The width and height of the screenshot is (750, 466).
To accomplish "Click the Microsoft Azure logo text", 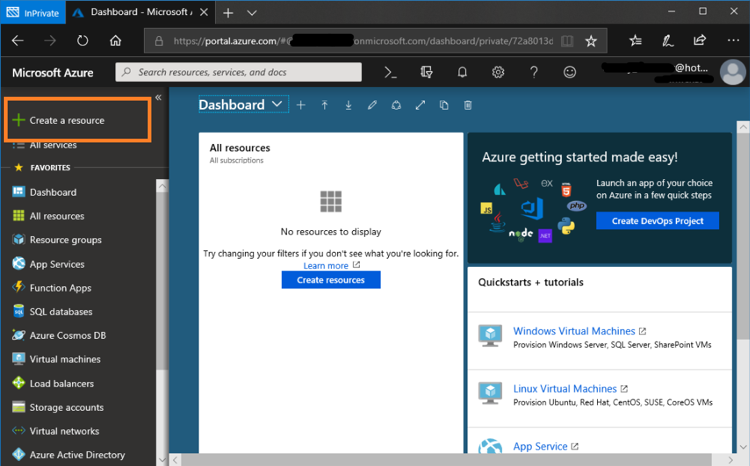I will (x=53, y=73).
